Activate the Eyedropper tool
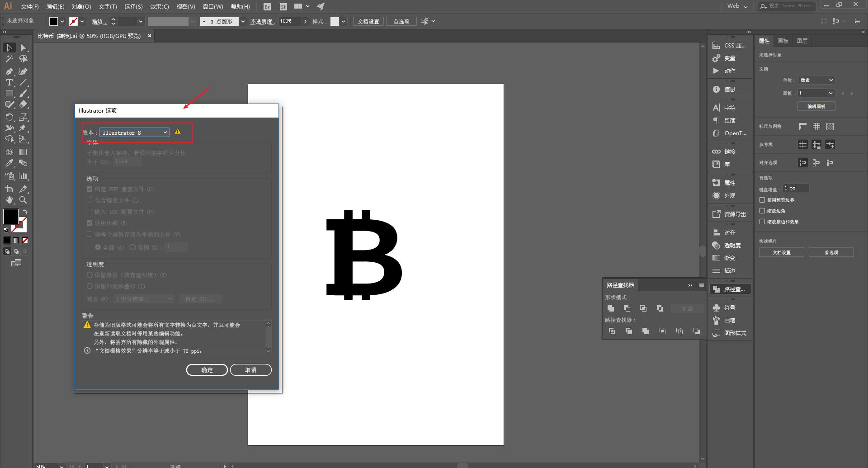The height and width of the screenshot is (468, 868). (9, 163)
